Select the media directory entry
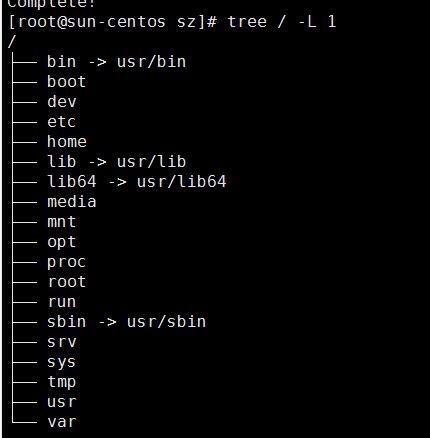The width and height of the screenshot is (430, 438). click(72, 202)
